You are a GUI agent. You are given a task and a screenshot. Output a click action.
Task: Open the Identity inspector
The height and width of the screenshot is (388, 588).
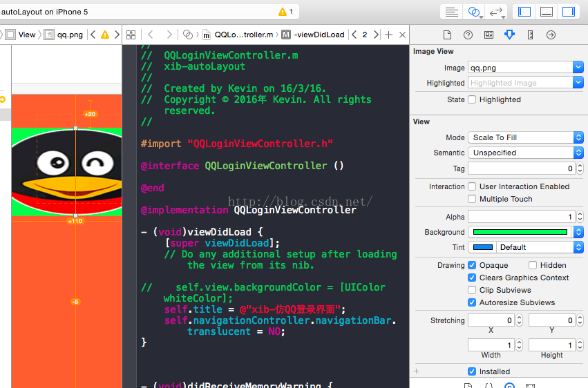point(489,35)
